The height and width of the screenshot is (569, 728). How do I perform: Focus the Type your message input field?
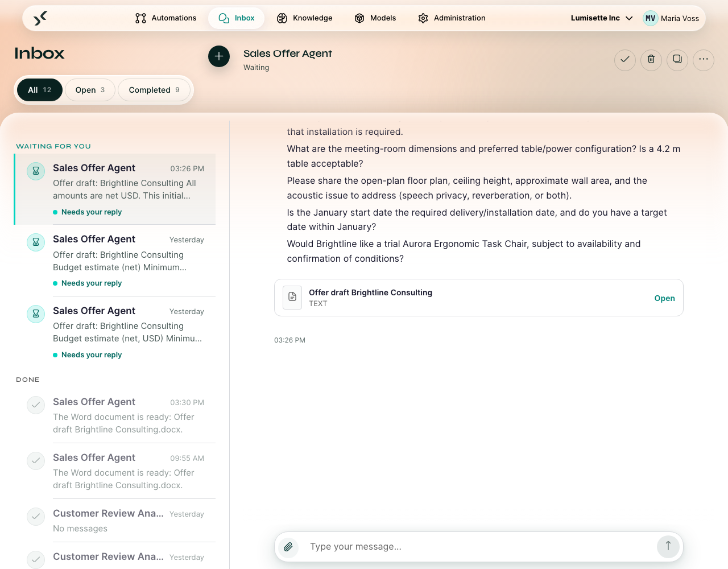point(478,547)
